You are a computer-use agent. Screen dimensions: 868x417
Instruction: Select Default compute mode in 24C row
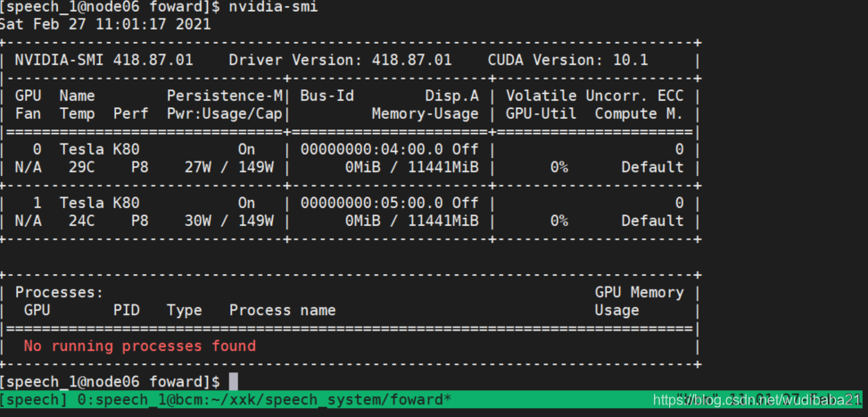pos(653,221)
